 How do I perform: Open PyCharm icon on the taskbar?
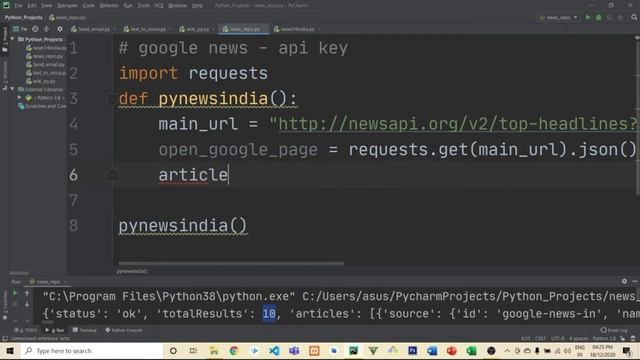[353, 351]
